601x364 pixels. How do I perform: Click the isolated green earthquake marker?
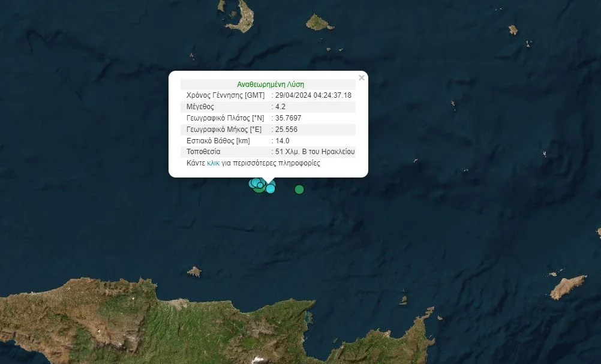[x=299, y=189]
